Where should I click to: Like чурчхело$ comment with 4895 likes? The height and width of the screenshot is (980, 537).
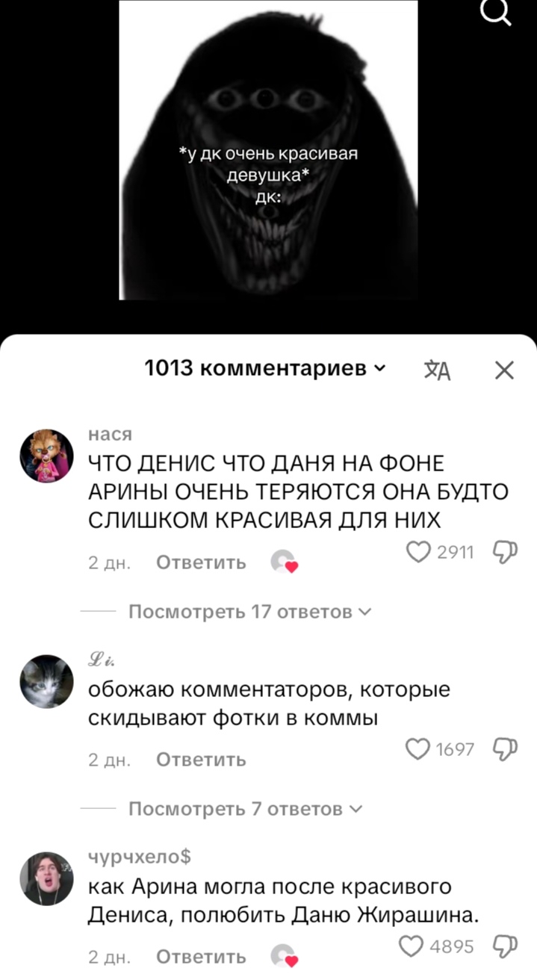tap(412, 946)
